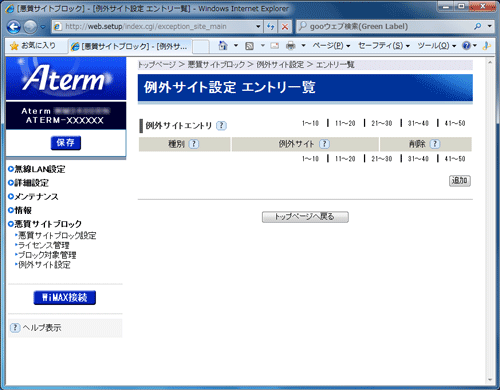This screenshot has height=390, width=500.
Task: Open the ツール(O) menu
Action: click(437, 46)
